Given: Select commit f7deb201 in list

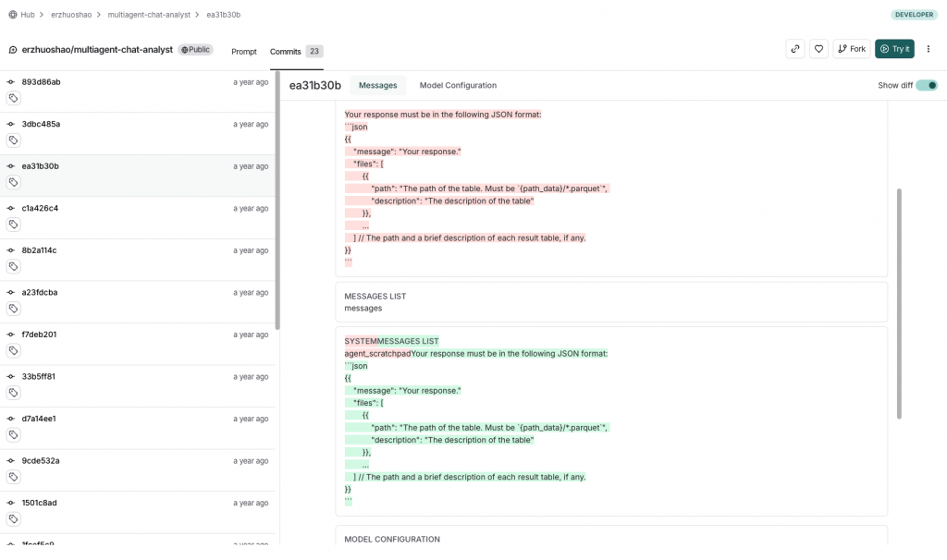Looking at the screenshot, I should (x=137, y=344).
